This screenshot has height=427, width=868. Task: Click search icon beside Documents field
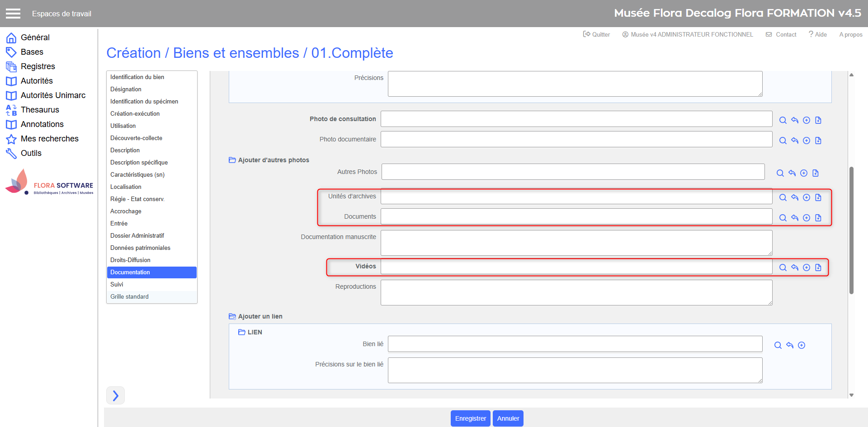point(783,218)
